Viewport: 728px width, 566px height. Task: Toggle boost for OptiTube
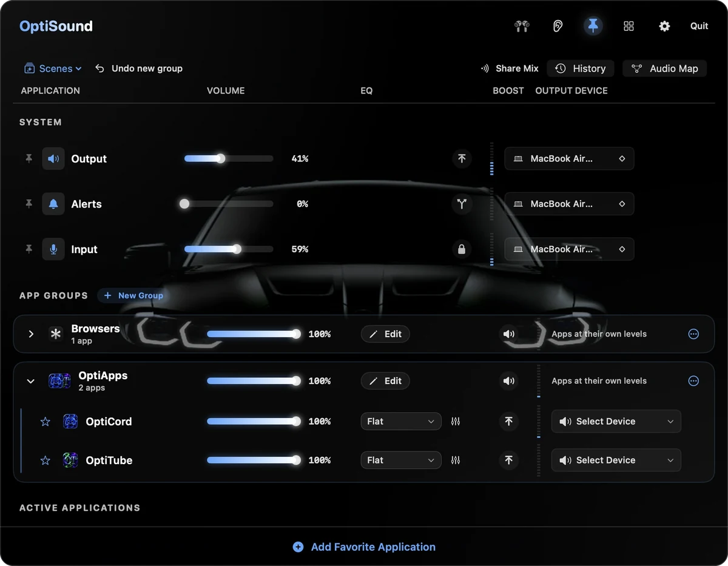tap(508, 460)
